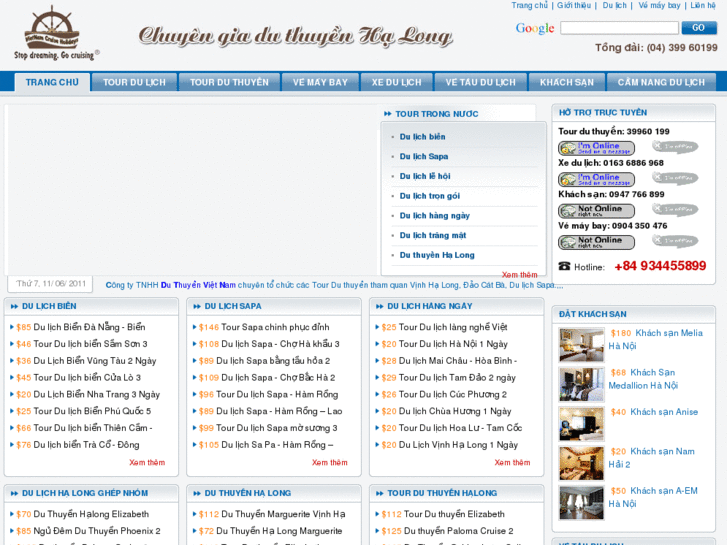The width and height of the screenshot is (727, 545).
Task: Open Khách sạn Melia Hà Nội thumbnail
Action: coord(581,345)
